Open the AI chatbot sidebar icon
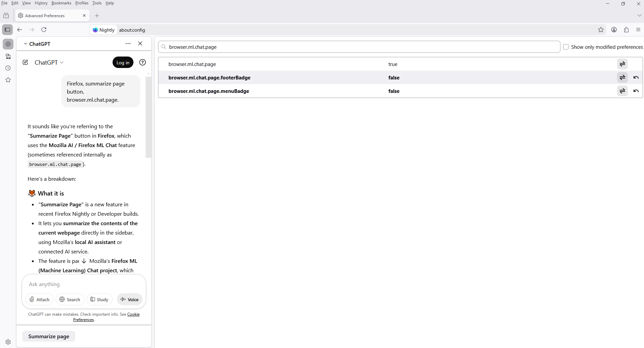The width and height of the screenshot is (644, 348). (x=8, y=44)
